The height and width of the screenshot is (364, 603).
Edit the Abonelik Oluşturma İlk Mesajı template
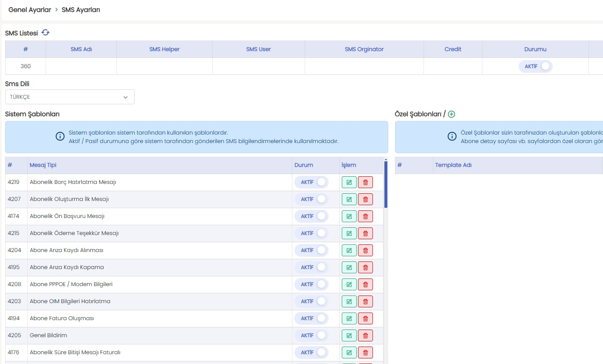(349, 199)
